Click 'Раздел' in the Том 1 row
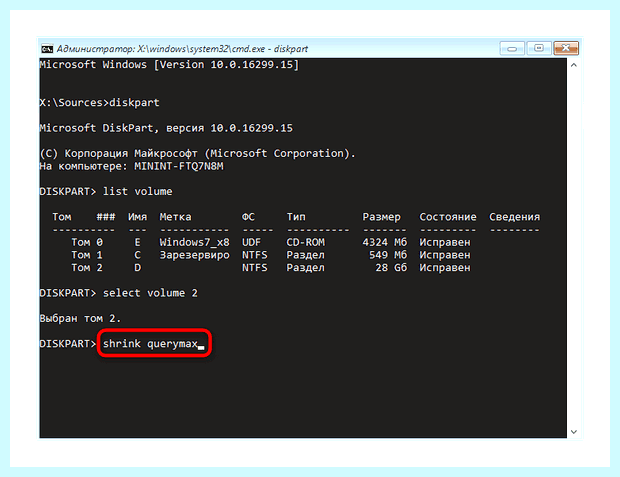This screenshot has height=477, width=620. [306, 255]
